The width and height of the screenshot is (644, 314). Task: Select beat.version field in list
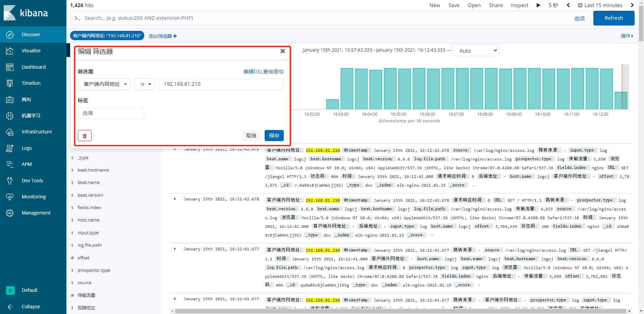[x=90, y=195]
